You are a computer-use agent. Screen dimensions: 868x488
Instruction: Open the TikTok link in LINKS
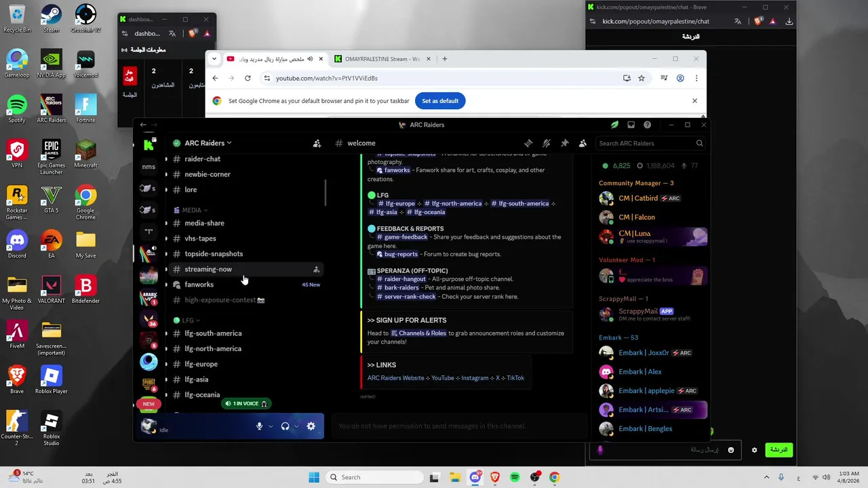[515, 378]
